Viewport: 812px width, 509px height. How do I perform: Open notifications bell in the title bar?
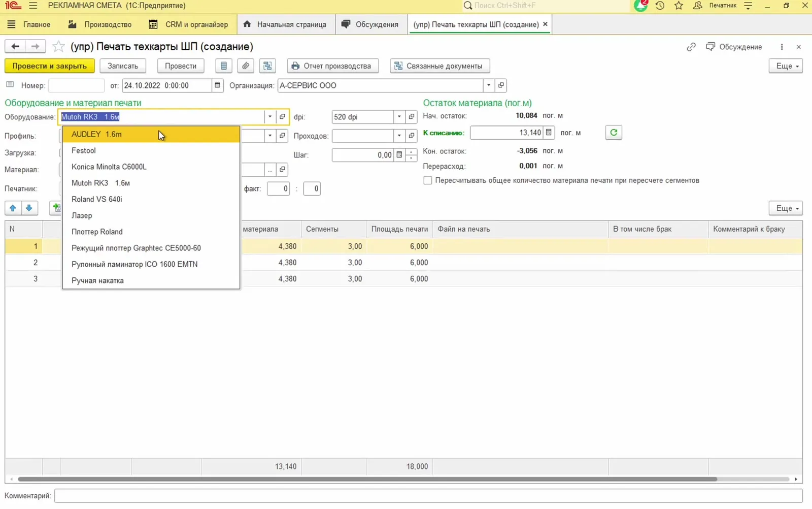[641, 6]
